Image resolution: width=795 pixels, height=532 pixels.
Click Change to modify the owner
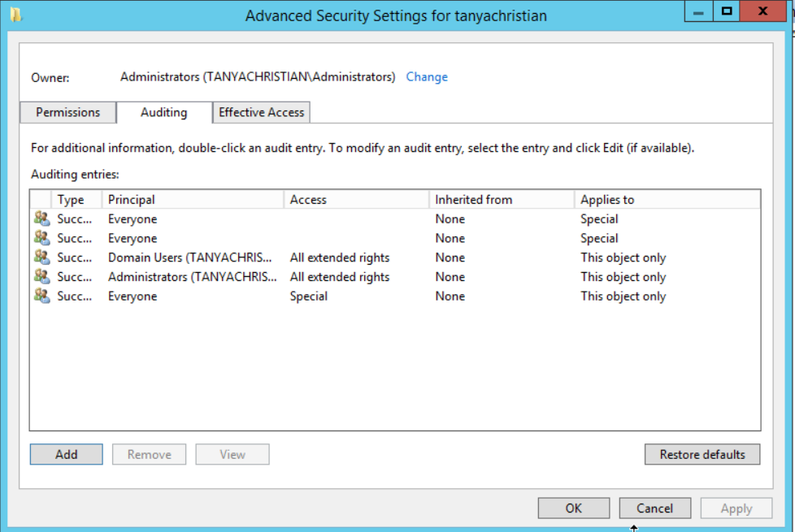pyautogui.click(x=426, y=76)
